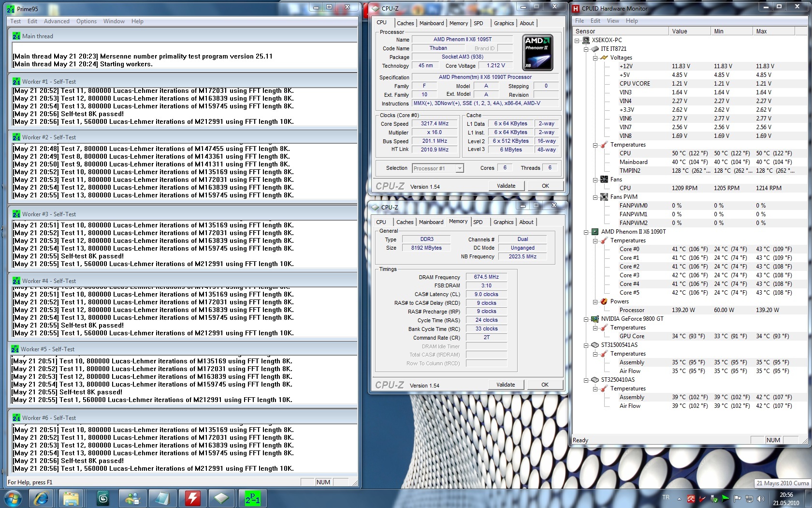The image size is (812, 508).
Task: Click the ST31500541AS hard drive icon
Action: [595, 345]
